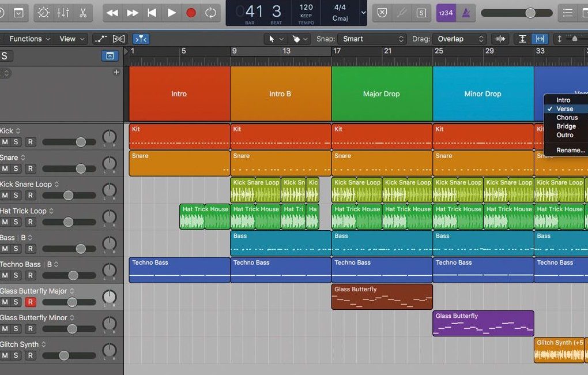Open the Drag Overlap dropdown

coord(459,39)
